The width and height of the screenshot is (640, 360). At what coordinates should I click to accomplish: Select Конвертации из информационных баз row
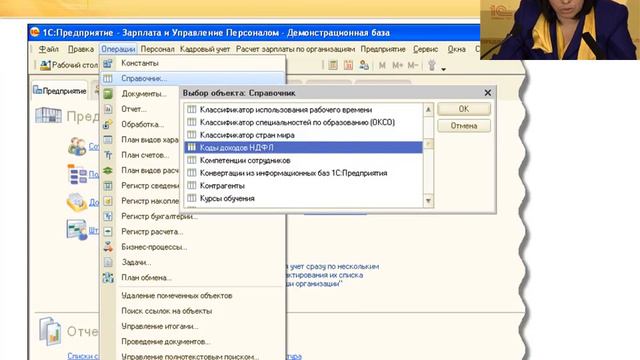[x=303, y=173]
